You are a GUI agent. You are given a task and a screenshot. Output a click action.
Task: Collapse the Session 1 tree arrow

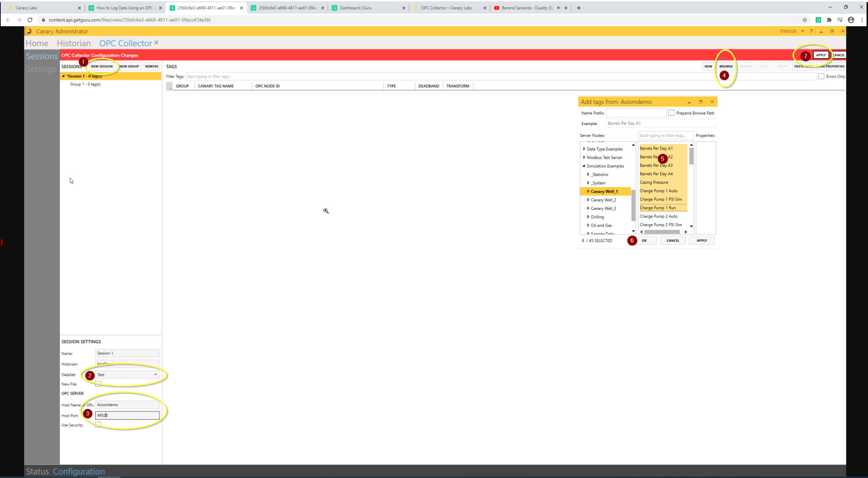(x=63, y=76)
